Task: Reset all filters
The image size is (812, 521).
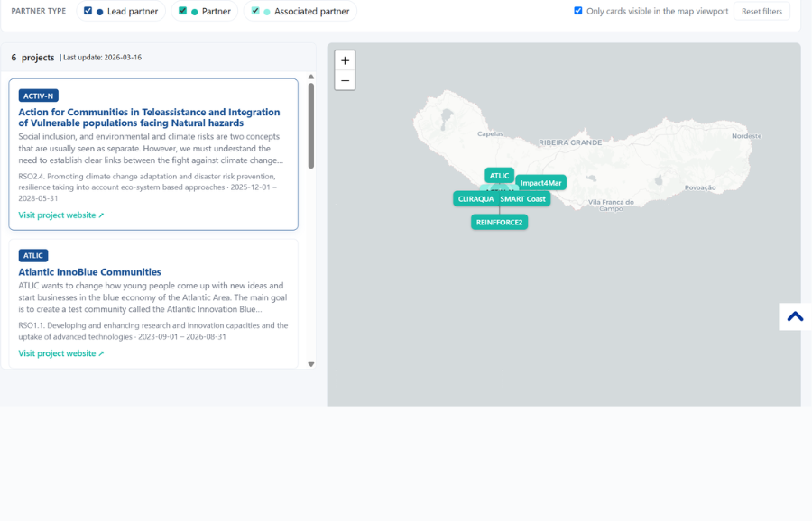Action: click(761, 11)
